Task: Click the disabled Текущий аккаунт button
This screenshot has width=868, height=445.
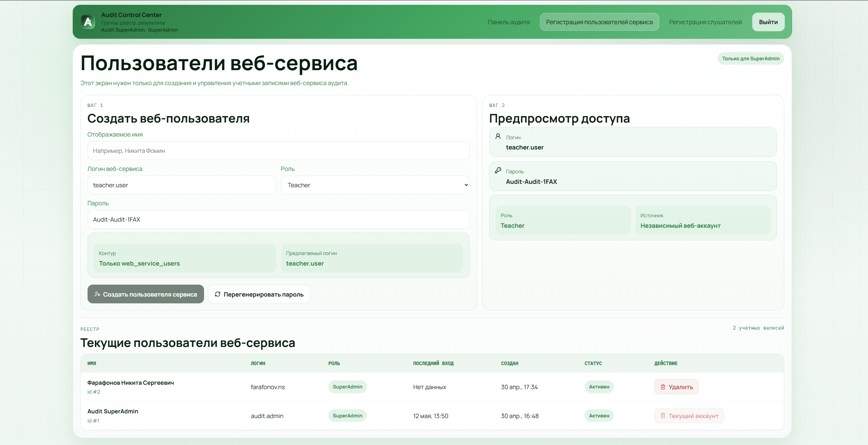Action: [689, 416]
